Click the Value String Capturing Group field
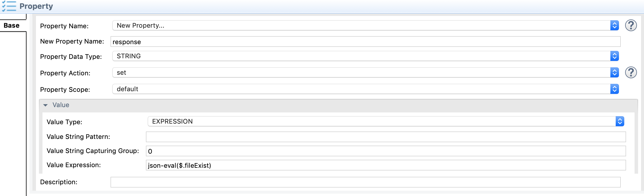 (x=386, y=151)
